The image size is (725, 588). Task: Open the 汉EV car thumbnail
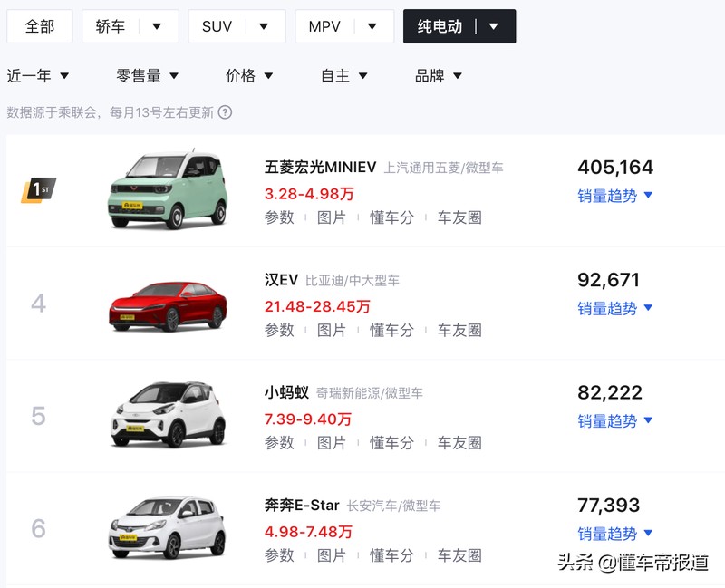(x=168, y=305)
